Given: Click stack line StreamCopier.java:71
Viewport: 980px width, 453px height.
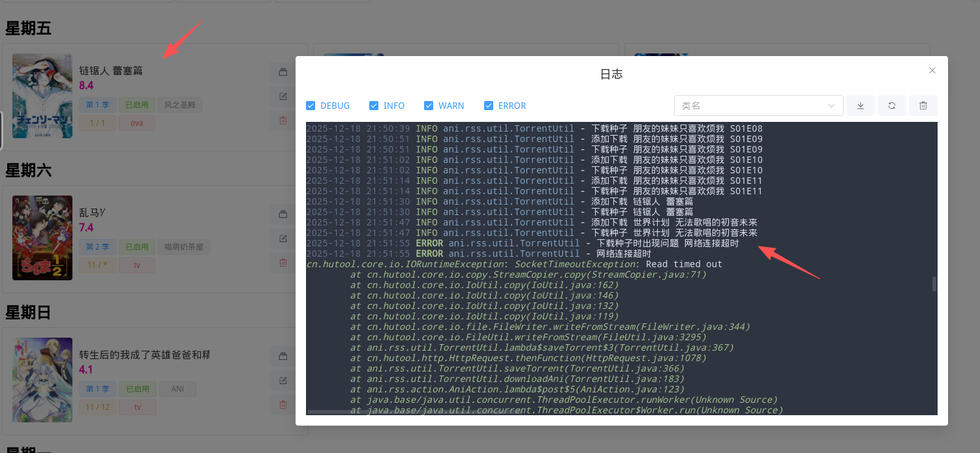Looking at the screenshot, I should [528, 274].
